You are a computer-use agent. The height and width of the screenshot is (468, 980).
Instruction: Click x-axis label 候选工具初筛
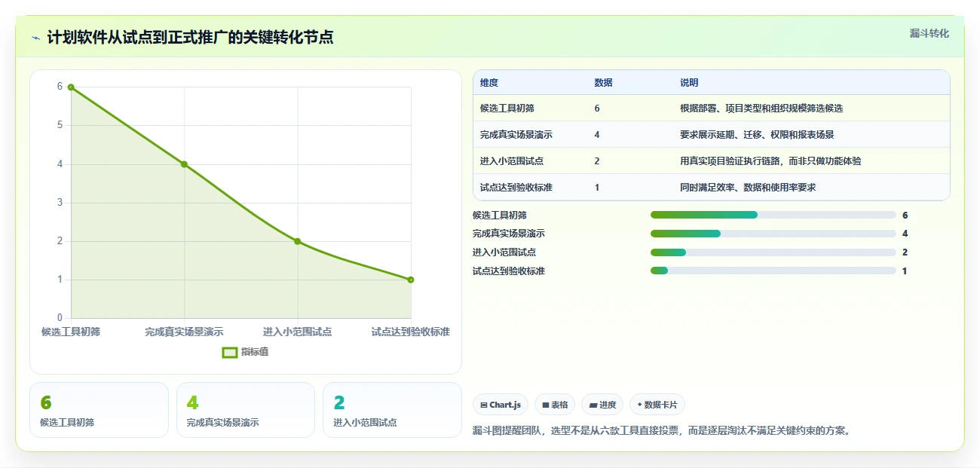[71, 332]
